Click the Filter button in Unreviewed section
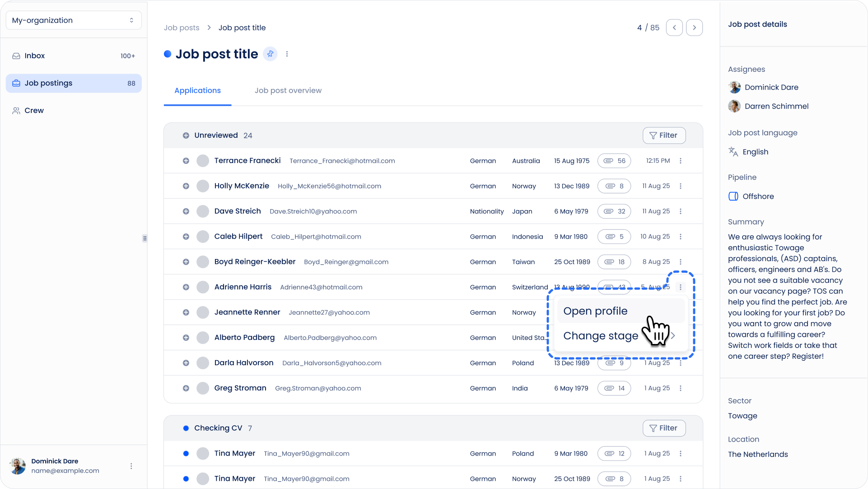Image resolution: width=868 pixels, height=489 pixels. click(664, 136)
